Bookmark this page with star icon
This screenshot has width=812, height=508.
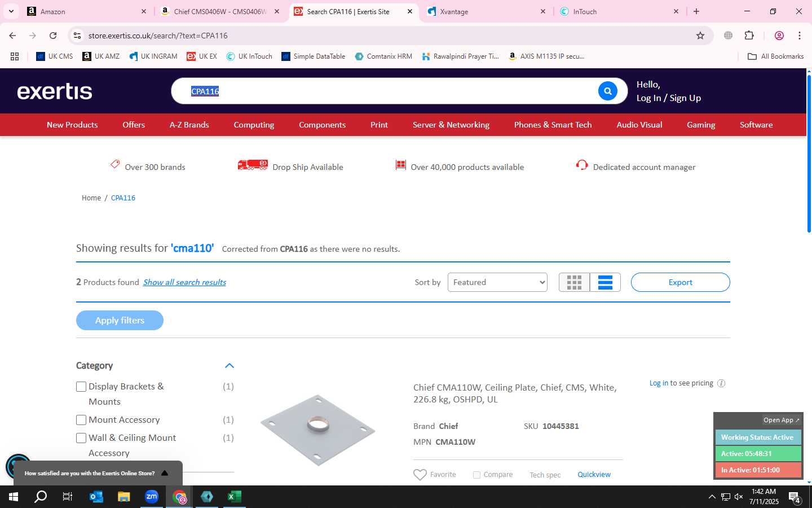click(700, 36)
